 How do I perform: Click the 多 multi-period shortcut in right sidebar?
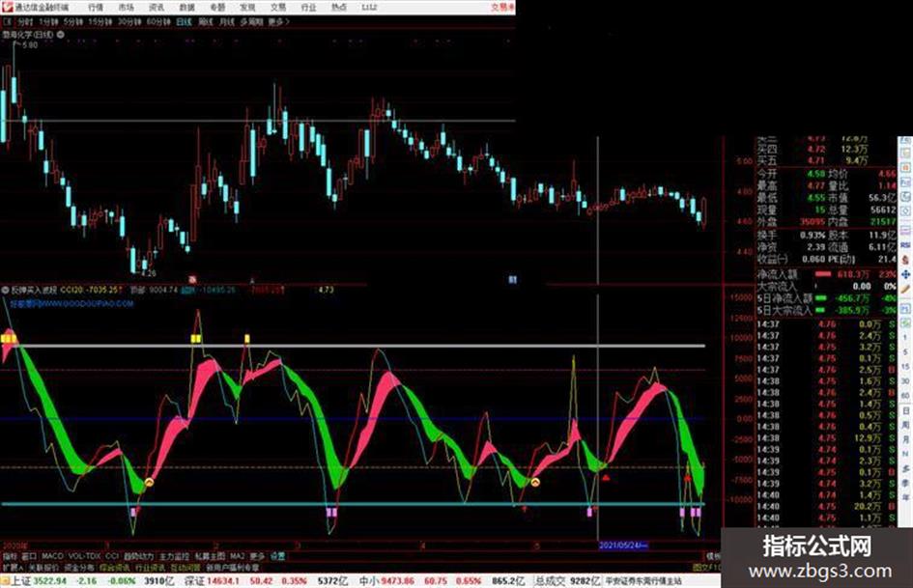(905, 468)
